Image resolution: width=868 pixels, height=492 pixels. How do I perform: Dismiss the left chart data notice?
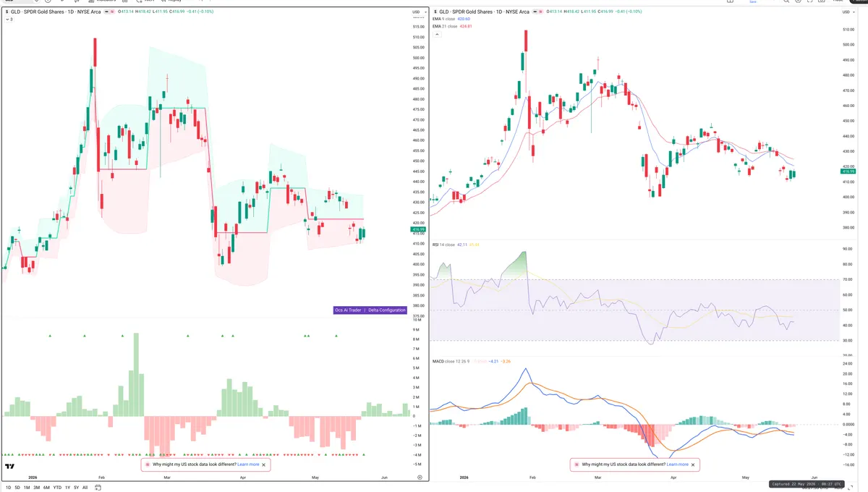coord(264,465)
